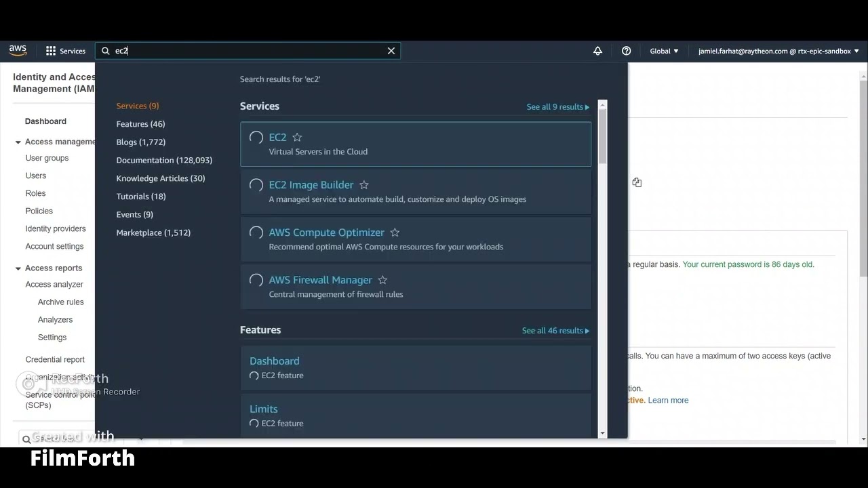The width and height of the screenshot is (868, 488).
Task: Open AWS Firewall Manager service result
Action: pos(416,286)
